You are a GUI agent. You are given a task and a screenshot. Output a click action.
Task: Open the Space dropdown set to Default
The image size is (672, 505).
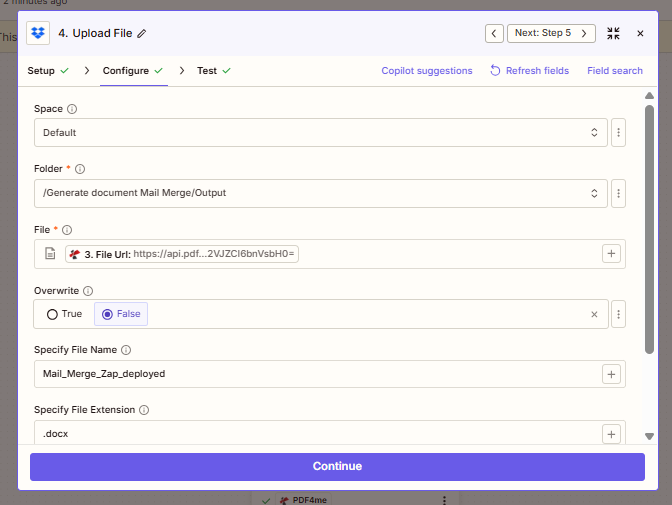point(319,132)
